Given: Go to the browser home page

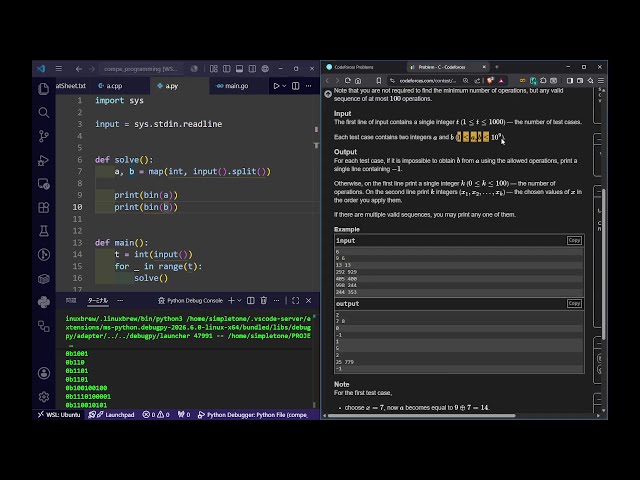Looking at the screenshot, I should pos(358,81).
